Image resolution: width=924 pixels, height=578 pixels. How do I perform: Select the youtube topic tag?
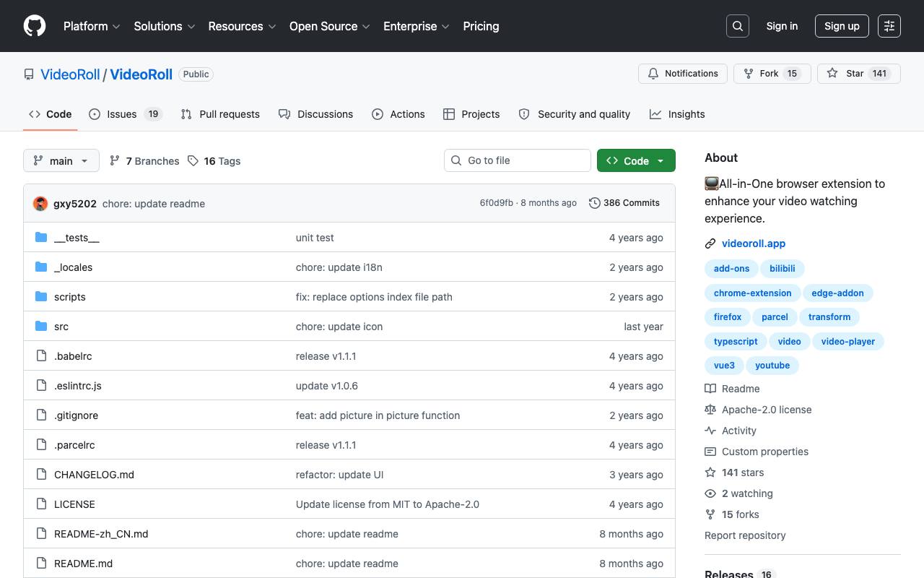coord(772,366)
